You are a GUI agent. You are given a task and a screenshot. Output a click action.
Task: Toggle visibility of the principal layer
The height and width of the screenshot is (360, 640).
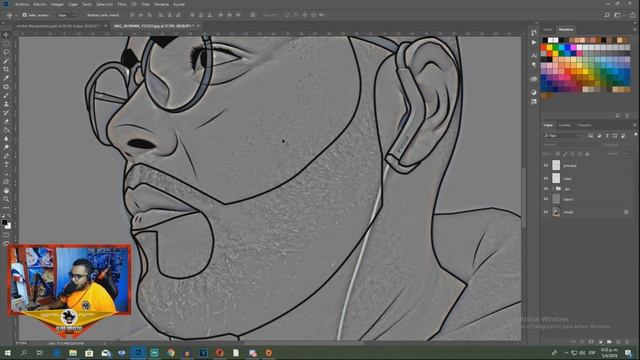(546, 165)
